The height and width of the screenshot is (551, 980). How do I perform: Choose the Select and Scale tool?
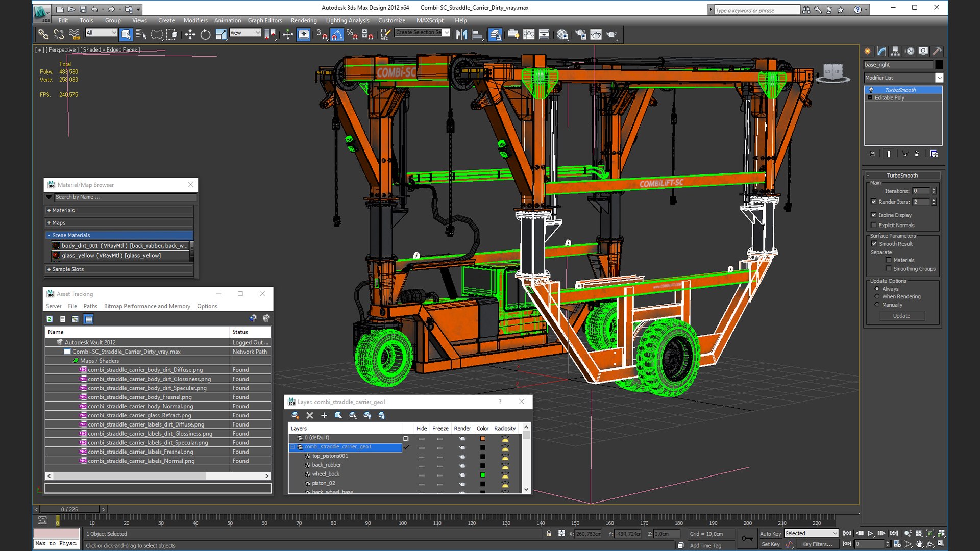pyautogui.click(x=221, y=34)
